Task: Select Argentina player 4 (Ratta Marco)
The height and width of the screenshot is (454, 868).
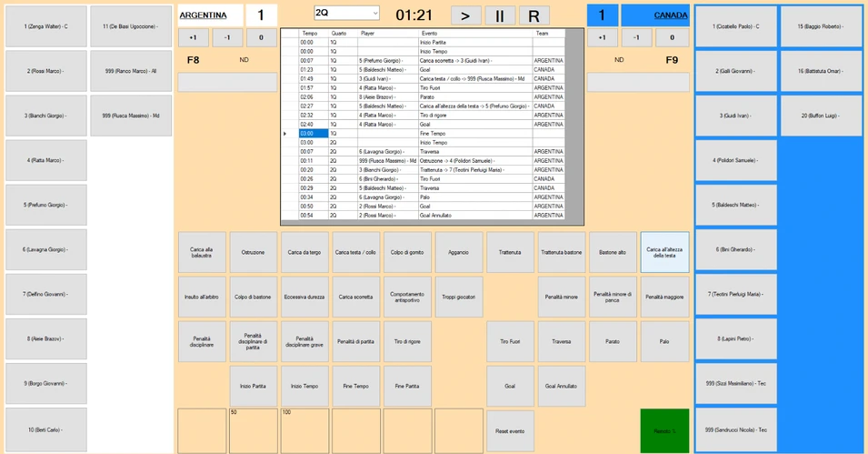Action: (x=46, y=160)
